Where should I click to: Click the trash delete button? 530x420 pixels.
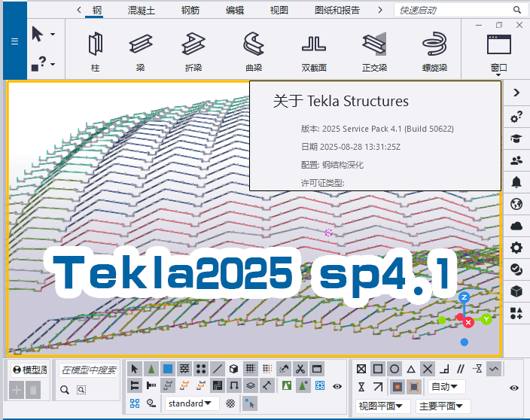tap(33, 390)
